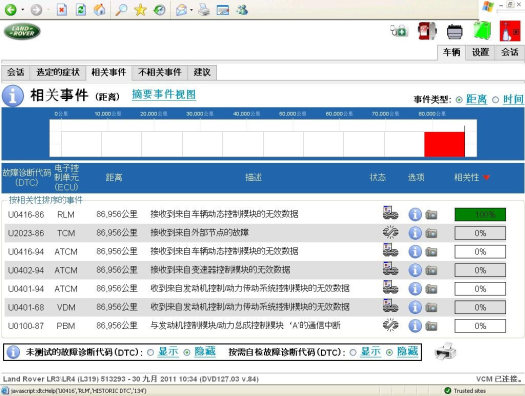Open snapshot camera icon for U2023-86 row
525x396 pixels.
(x=431, y=233)
